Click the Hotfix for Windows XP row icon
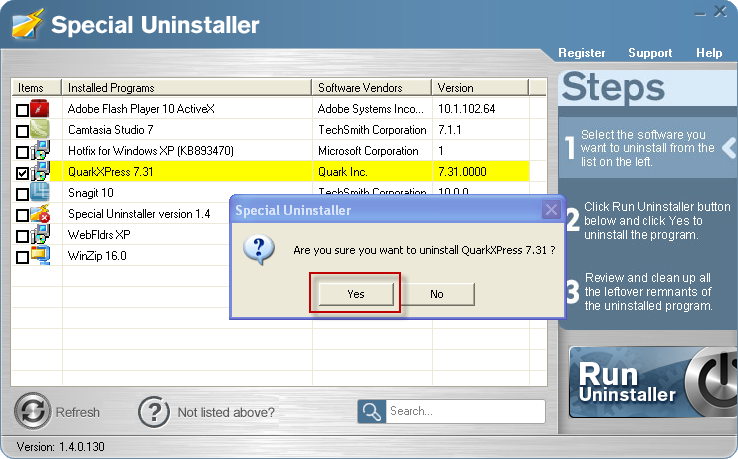 click(x=40, y=151)
